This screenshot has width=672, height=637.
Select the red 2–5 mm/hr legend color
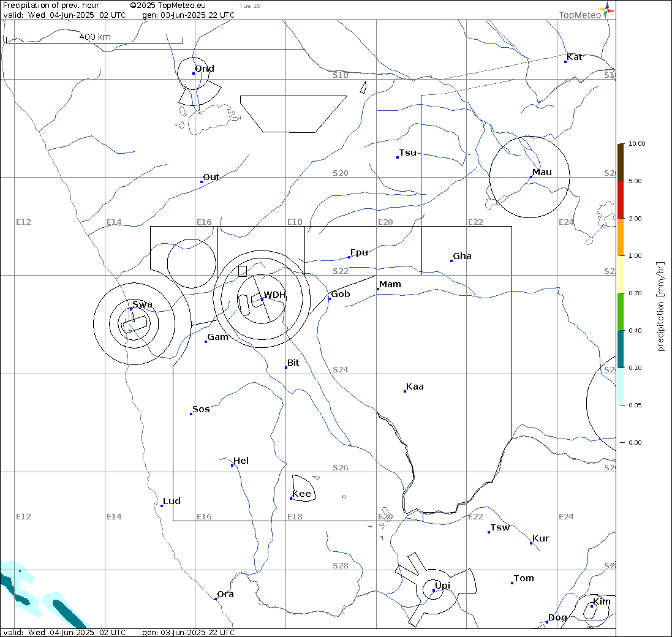click(621, 200)
